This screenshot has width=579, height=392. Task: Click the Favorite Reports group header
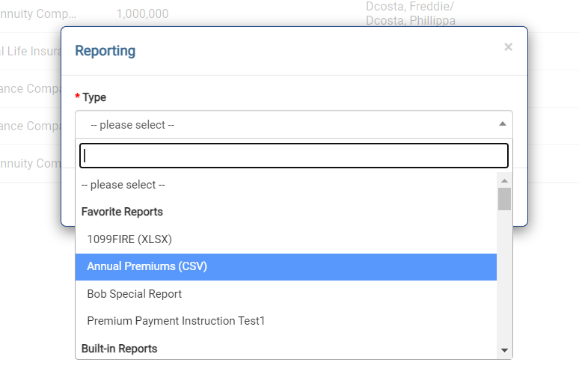click(x=122, y=212)
